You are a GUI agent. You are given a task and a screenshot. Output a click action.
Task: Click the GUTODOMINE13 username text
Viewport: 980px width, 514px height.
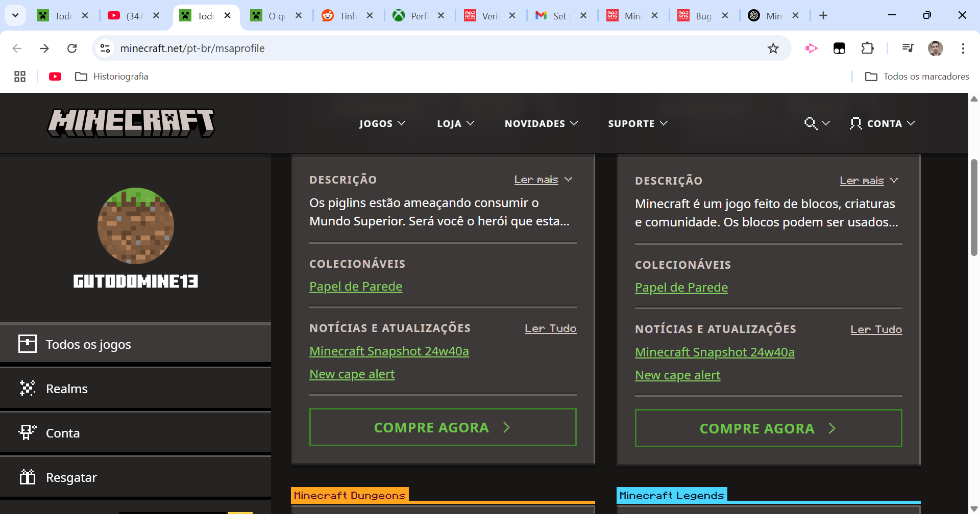(x=136, y=281)
